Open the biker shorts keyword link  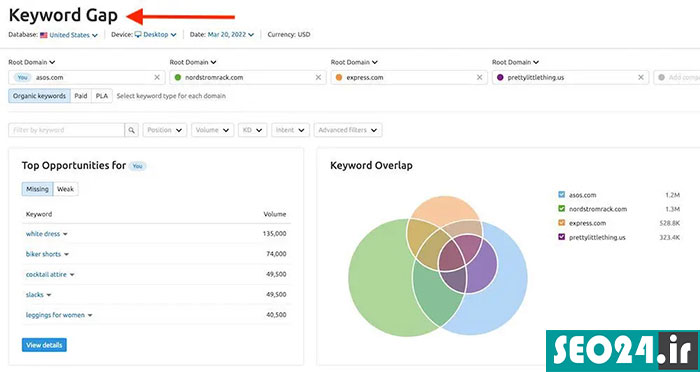point(43,254)
